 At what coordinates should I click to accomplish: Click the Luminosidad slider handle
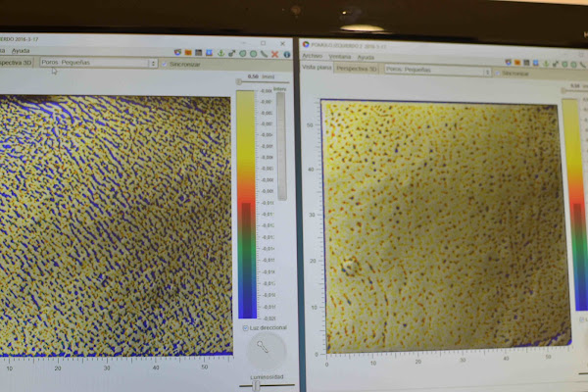pos(256,385)
